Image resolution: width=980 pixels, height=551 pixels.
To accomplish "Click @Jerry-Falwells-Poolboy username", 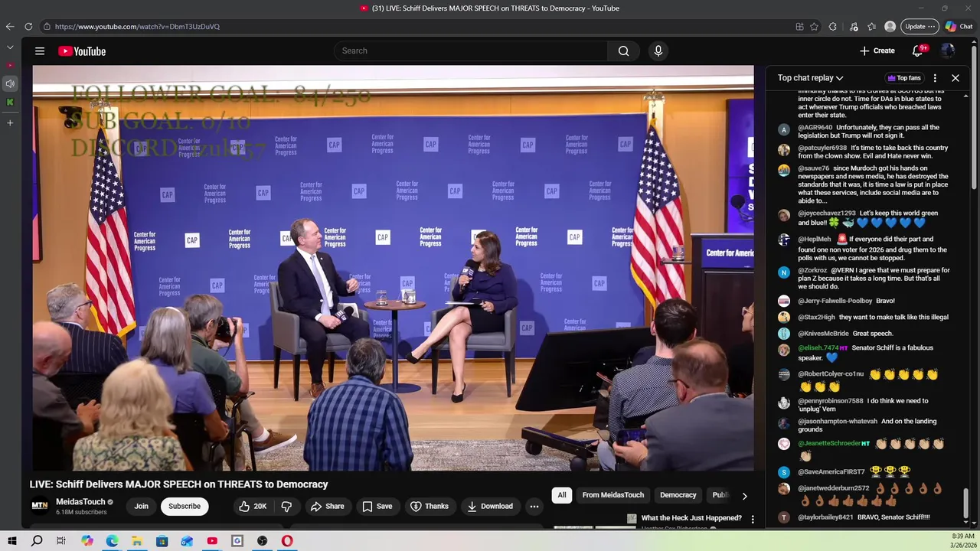I will 835,301.
